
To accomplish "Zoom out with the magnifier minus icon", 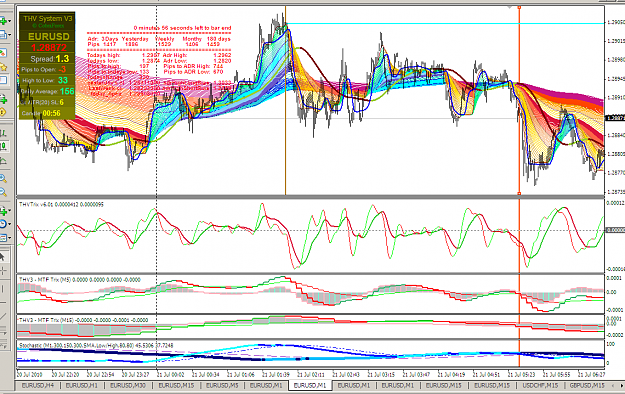I will click(3, 192).
